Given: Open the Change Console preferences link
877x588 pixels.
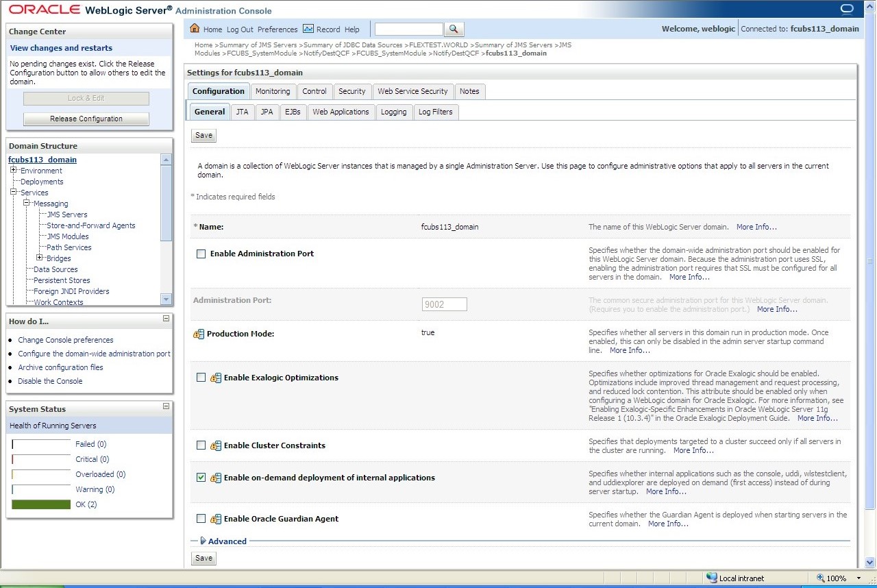Looking at the screenshot, I should coord(66,340).
